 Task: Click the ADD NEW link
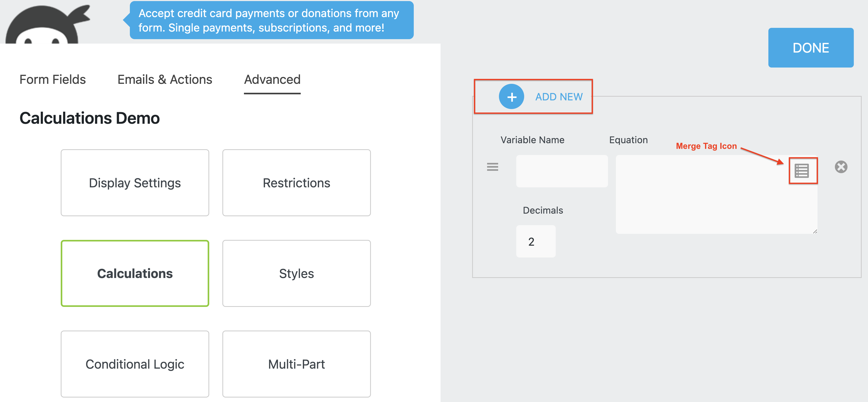558,97
